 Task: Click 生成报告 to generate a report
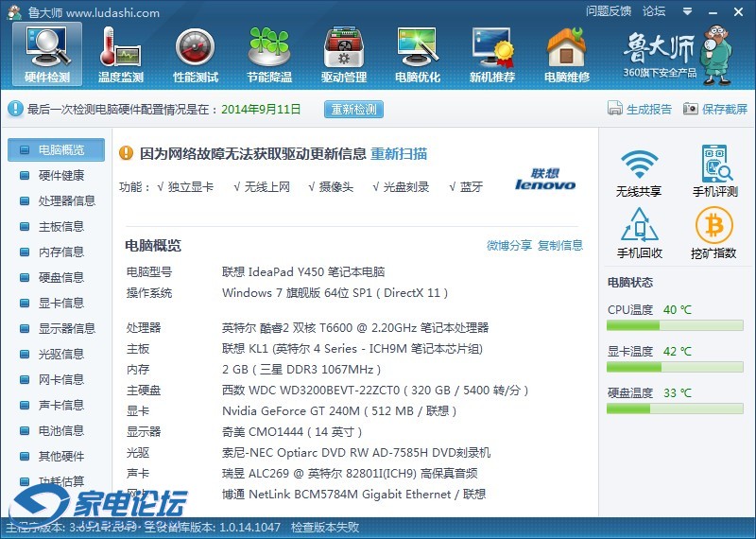tap(640, 109)
